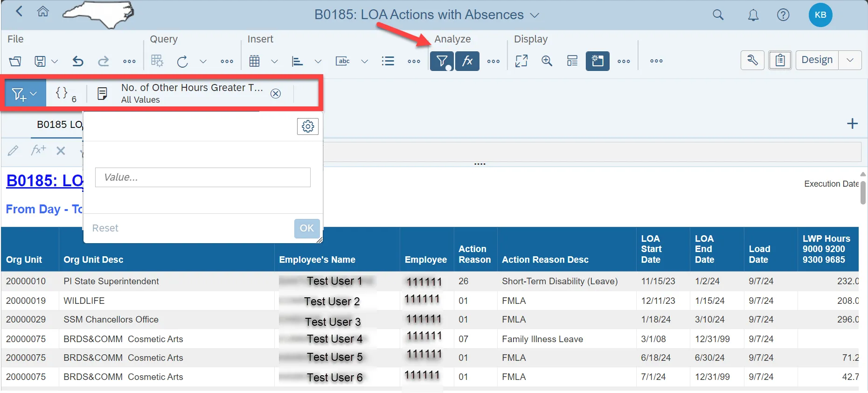This screenshot has width=868, height=393.
Task: Toggle the freeze header display button
Action: [597, 61]
